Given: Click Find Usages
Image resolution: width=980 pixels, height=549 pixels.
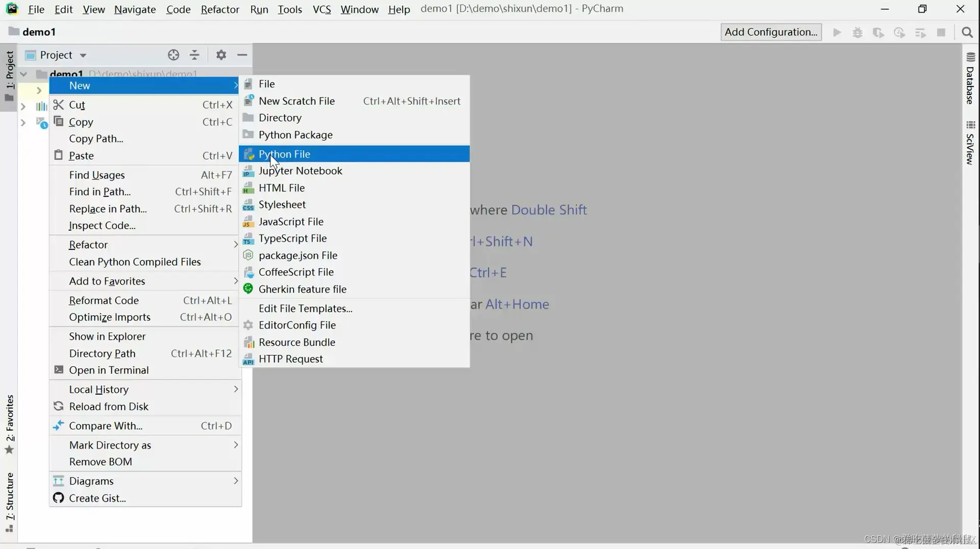Looking at the screenshot, I should coord(145,175).
